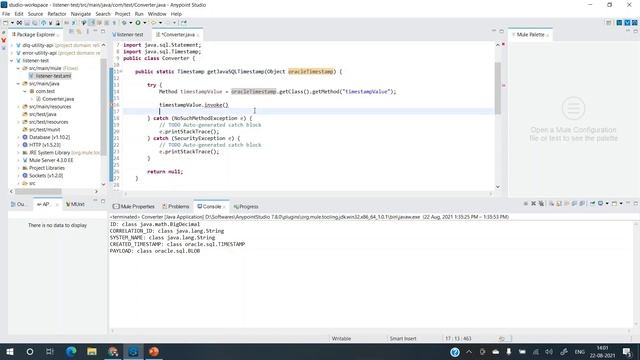Image resolution: width=640 pixels, height=360 pixels.
Task: Open the Java perspective icon at top right
Action: tap(619, 23)
